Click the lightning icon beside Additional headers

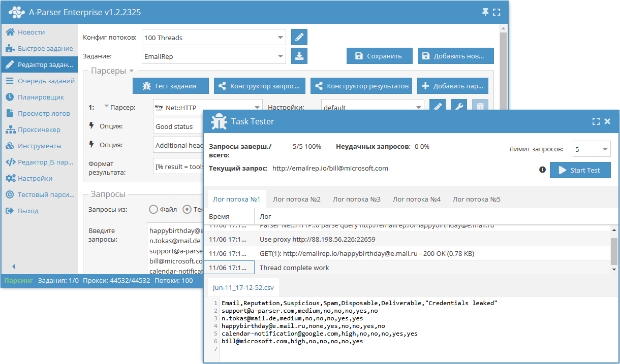tap(91, 144)
